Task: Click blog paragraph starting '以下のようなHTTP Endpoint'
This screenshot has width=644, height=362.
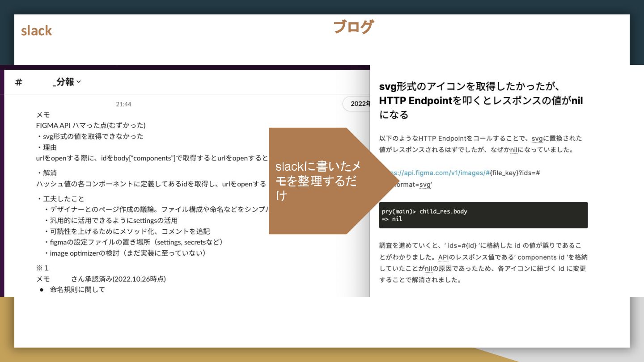Action: click(481, 144)
